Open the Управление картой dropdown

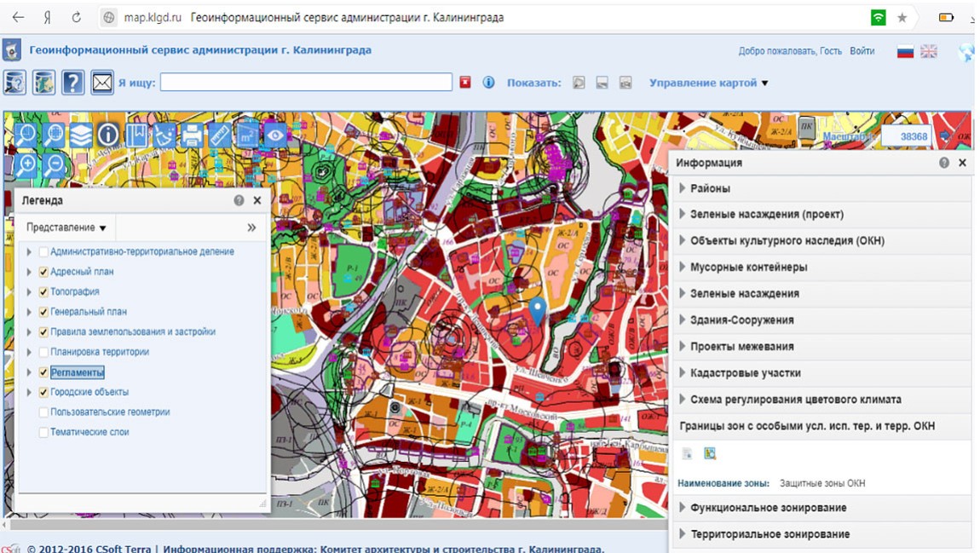pos(708,83)
